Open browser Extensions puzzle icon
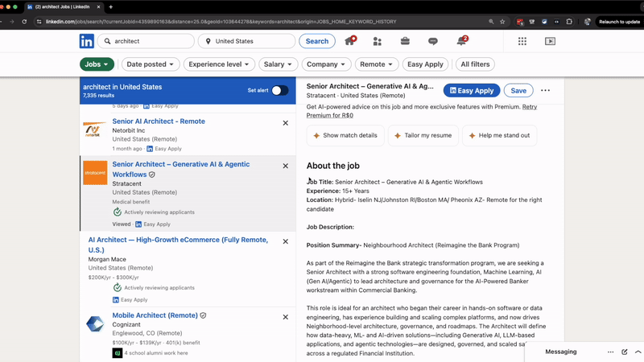This screenshot has width=644, height=362. pos(569,22)
